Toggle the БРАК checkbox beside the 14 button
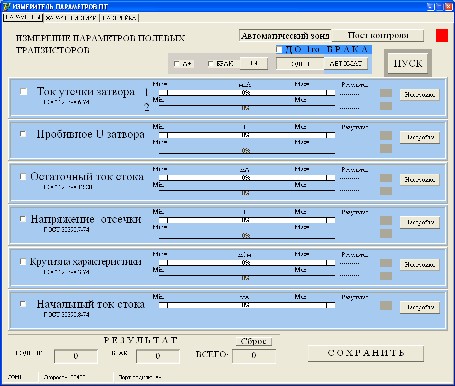This screenshot has height=386, width=455. click(x=210, y=63)
